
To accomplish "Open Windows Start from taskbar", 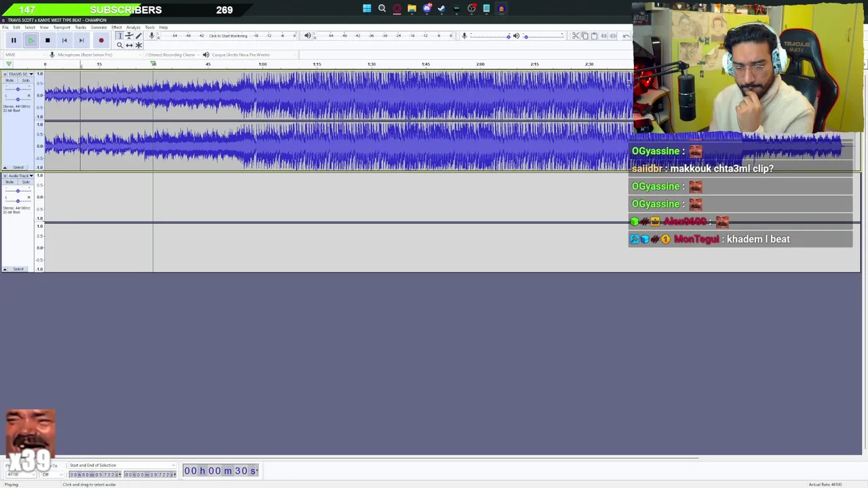I will pos(367,9).
